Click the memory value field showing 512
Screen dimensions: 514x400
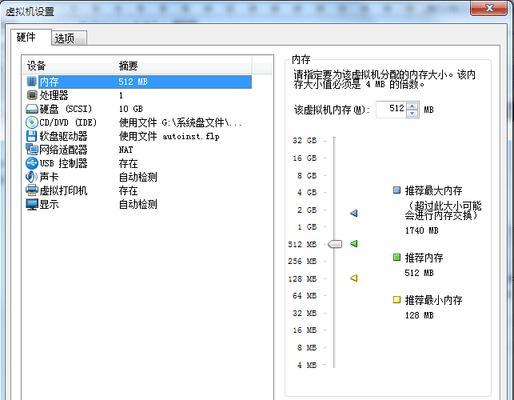coord(391,110)
